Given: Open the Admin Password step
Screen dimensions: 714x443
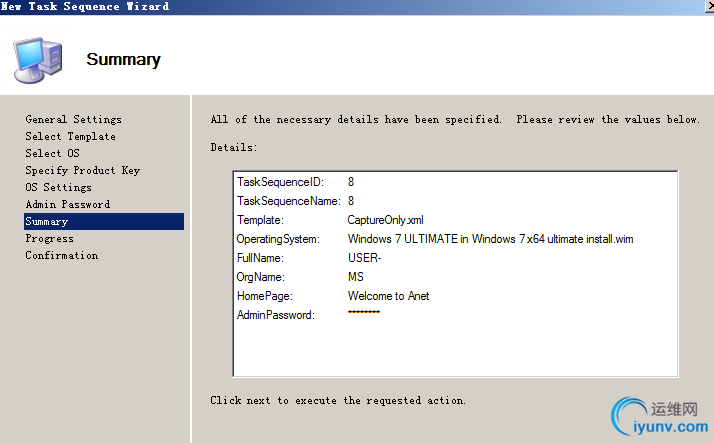Looking at the screenshot, I should coord(67,205).
